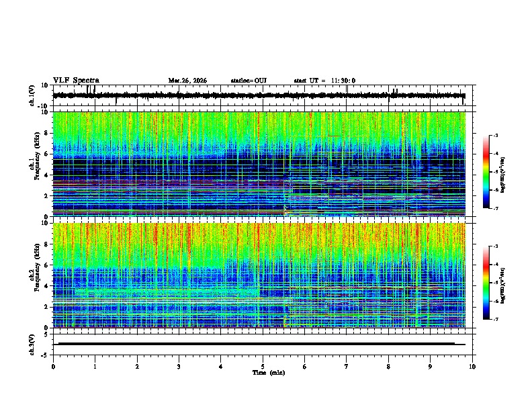Click the time axis tick label "3"

pyautogui.click(x=179, y=367)
